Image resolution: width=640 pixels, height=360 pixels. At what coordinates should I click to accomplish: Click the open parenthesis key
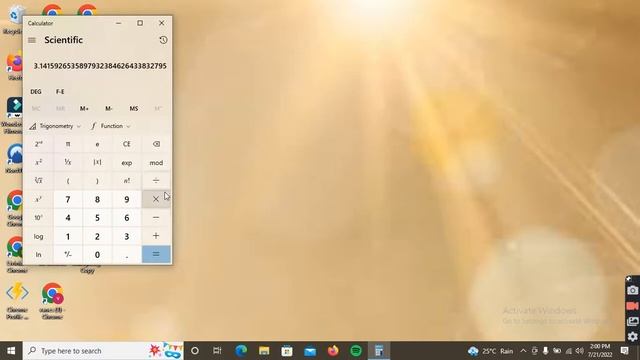click(x=68, y=181)
